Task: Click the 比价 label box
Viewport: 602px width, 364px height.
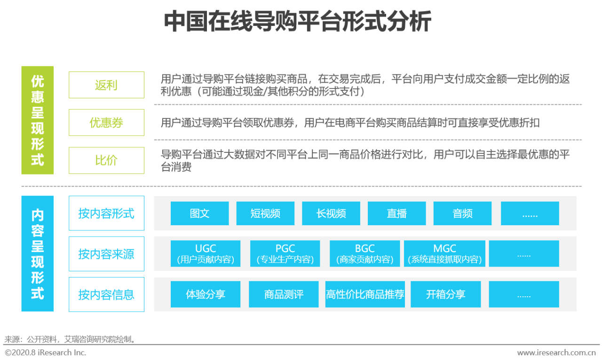Action: click(x=106, y=160)
